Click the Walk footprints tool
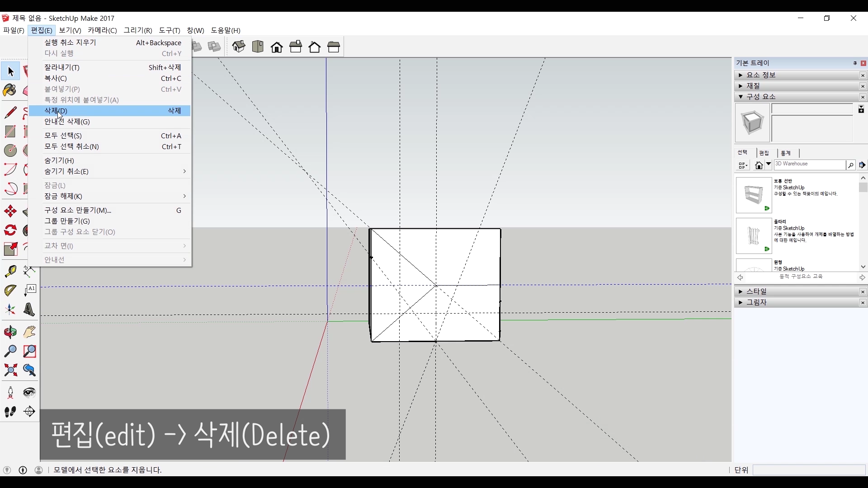 (x=10, y=412)
